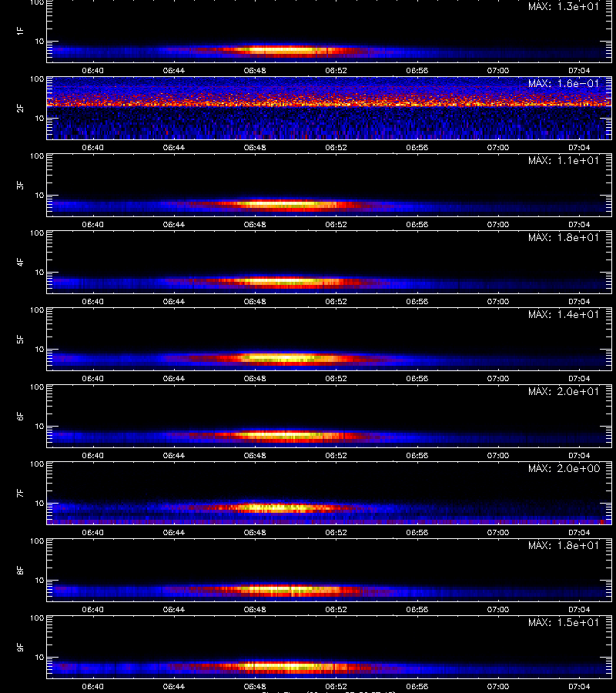The height and width of the screenshot is (693, 616).
Task: Select the 'MAX: 1.4e+01' readout
Action: (x=564, y=314)
